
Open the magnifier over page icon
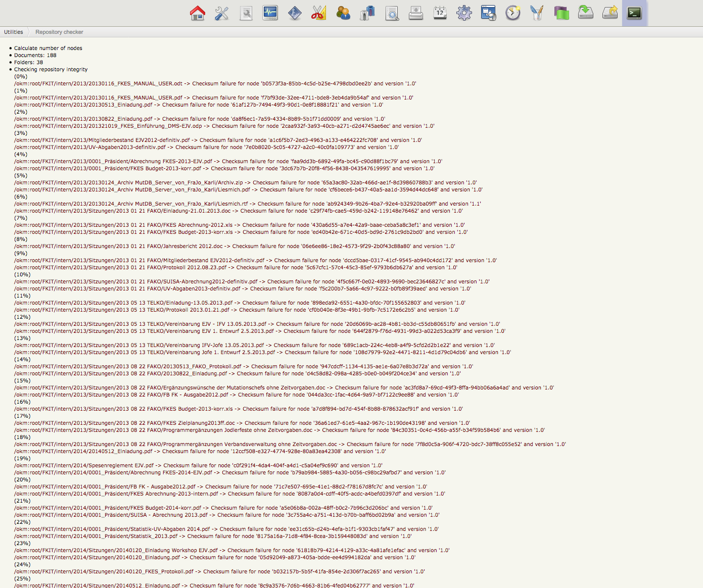[x=392, y=13]
